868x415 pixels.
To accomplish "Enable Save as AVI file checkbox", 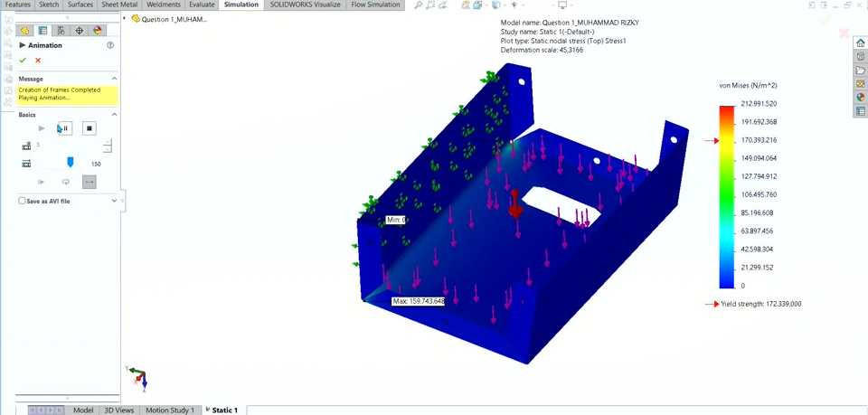I will [x=22, y=201].
